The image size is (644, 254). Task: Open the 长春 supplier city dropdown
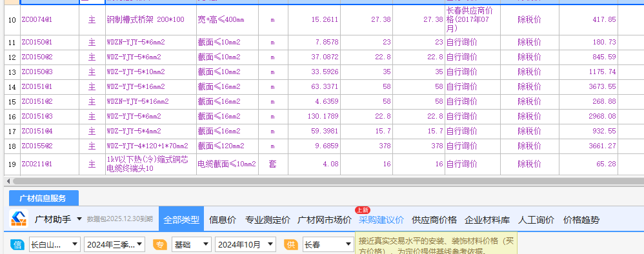pyautogui.click(x=328, y=245)
